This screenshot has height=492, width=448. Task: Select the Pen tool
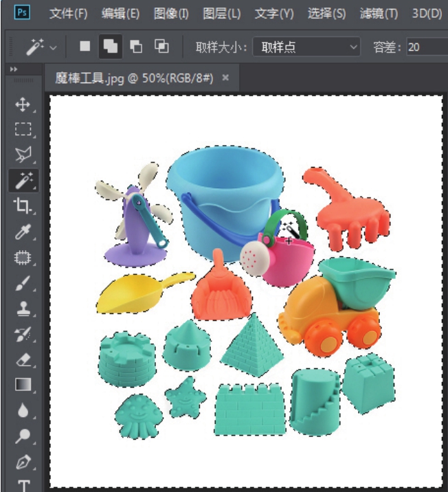click(x=23, y=462)
